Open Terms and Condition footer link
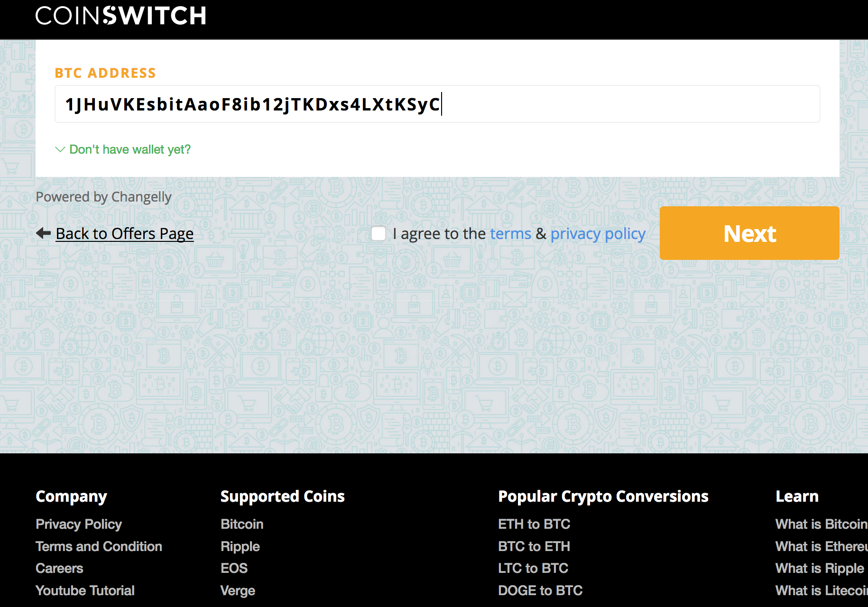Image resolution: width=868 pixels, height=607 pixels. tap(99, 546)
